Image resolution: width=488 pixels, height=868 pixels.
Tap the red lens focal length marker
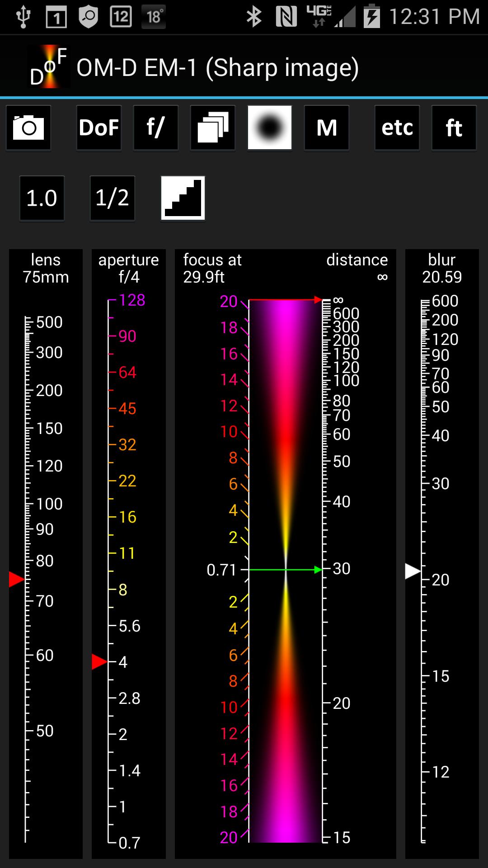click(16, 579)
